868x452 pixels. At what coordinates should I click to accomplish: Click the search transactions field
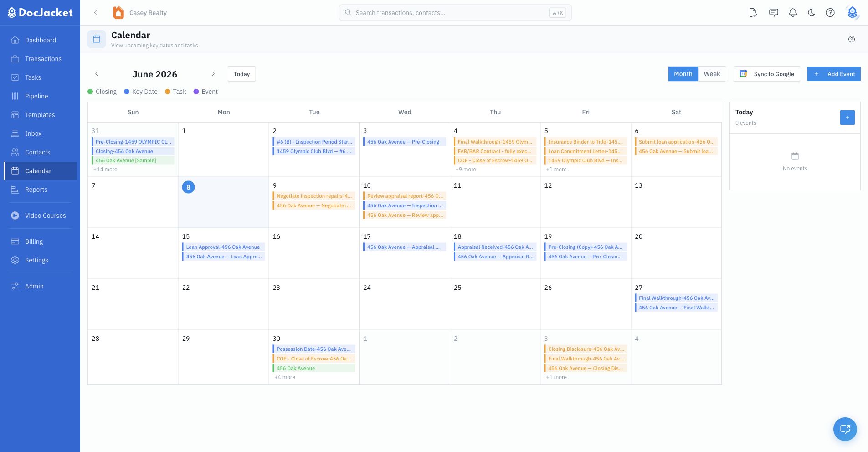pos(455,13)
